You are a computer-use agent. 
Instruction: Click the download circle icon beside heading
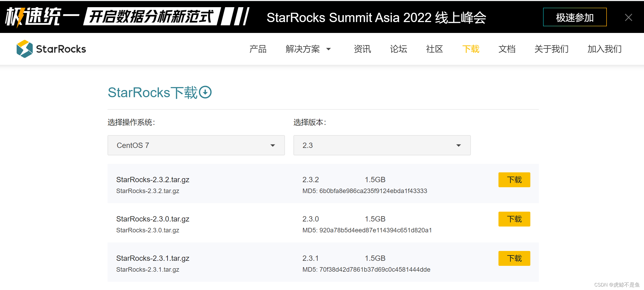pos(205,92)
